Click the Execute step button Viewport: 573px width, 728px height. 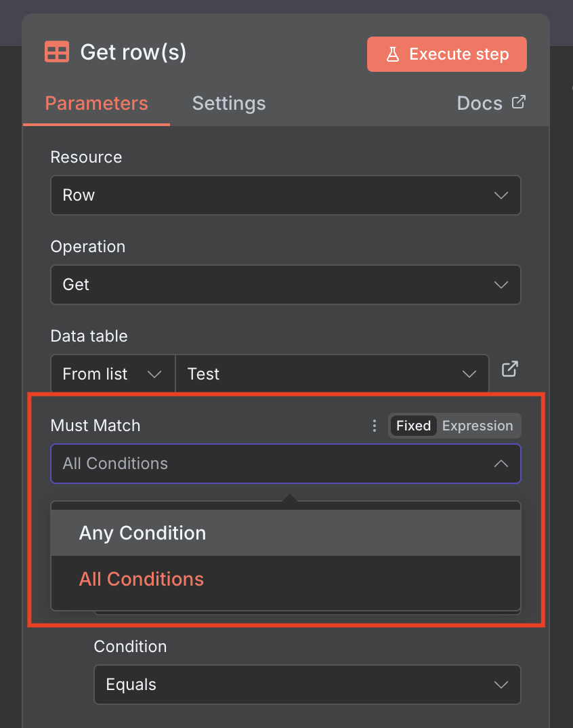447,54
